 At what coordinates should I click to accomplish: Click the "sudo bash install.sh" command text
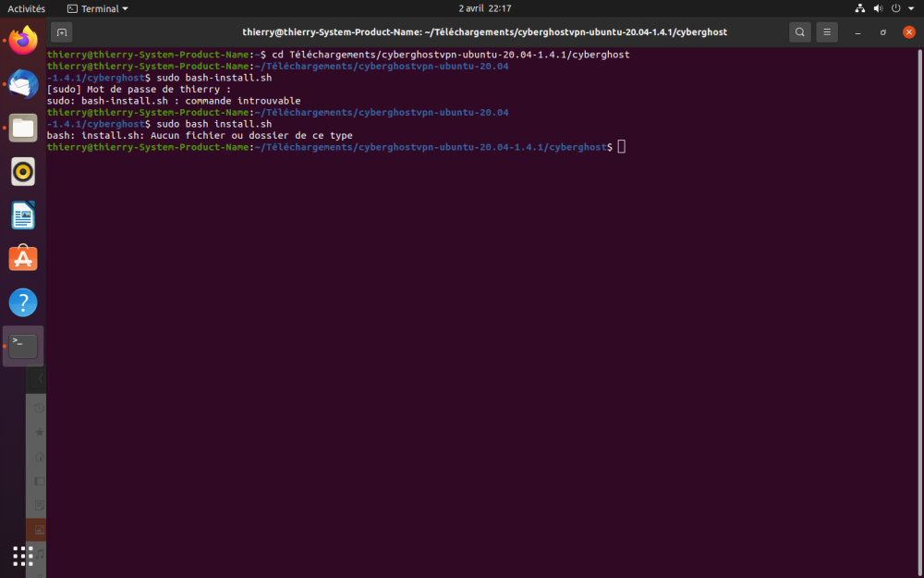point(214,124)
